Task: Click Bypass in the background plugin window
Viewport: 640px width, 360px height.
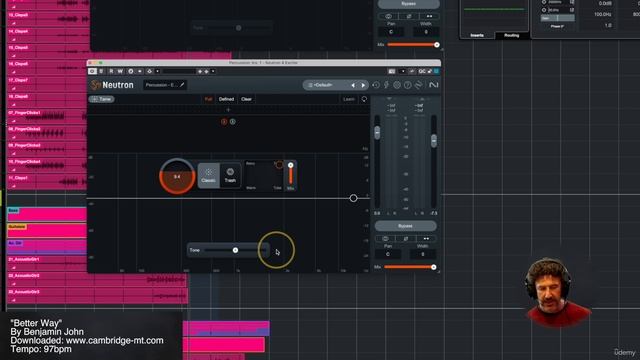Action: (409, 4)
